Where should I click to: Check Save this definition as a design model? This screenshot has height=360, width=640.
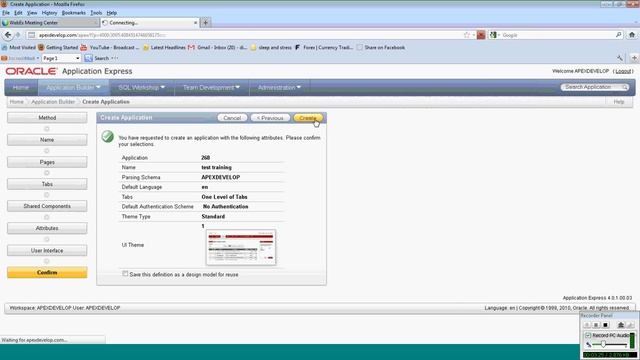(125, 274)
